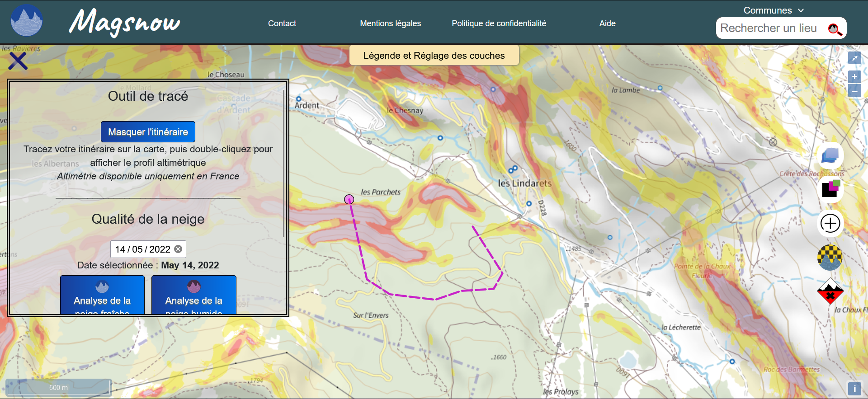Open the yellow checkered mountain icon
This screenshot has height=399, width=868.
(x=830, y=258)
